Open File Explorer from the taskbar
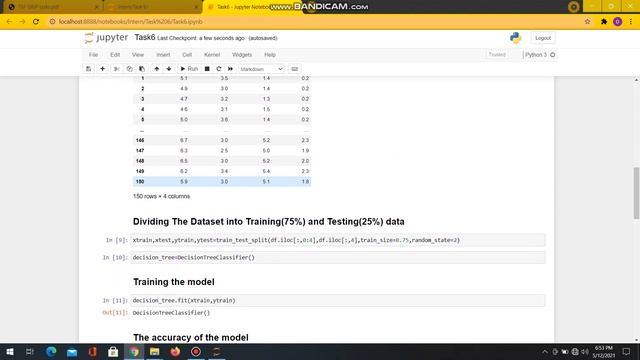640x360 pixels. coord(155,351)
